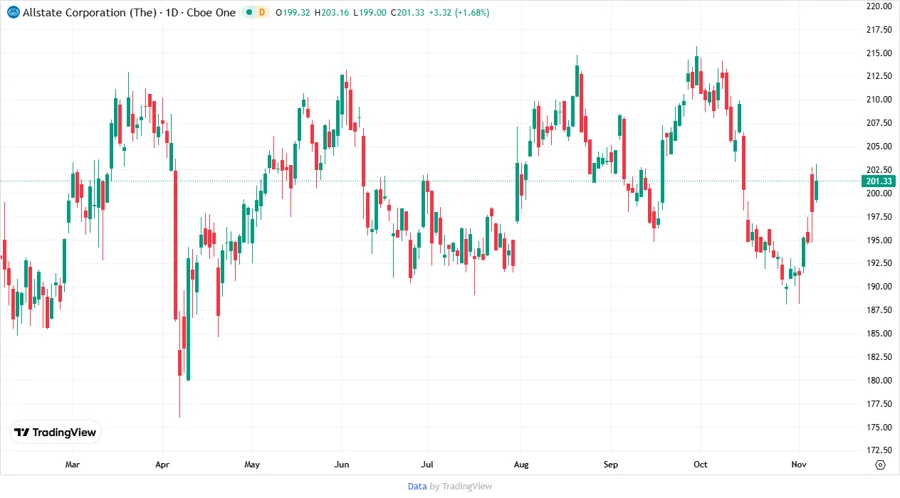Screen dimensions: 900x498
Task: Click the Jul label on time axis
Action: (427, 464)
